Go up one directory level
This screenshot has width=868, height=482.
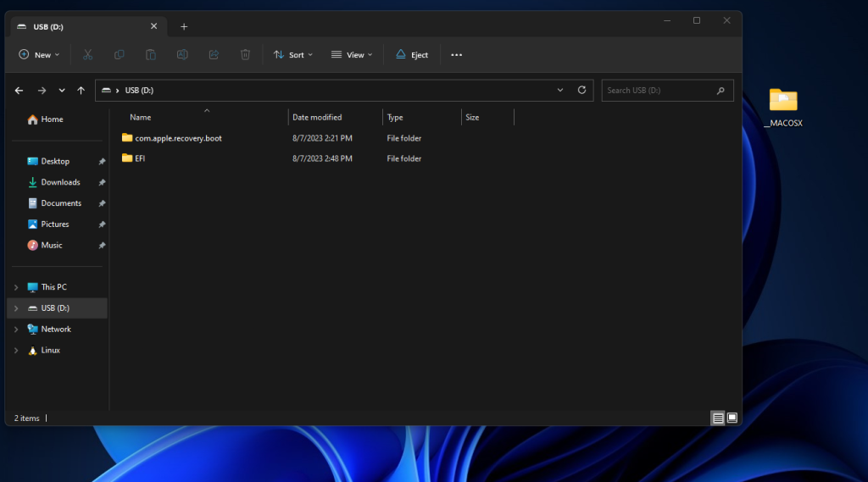[x=81, y=90]
